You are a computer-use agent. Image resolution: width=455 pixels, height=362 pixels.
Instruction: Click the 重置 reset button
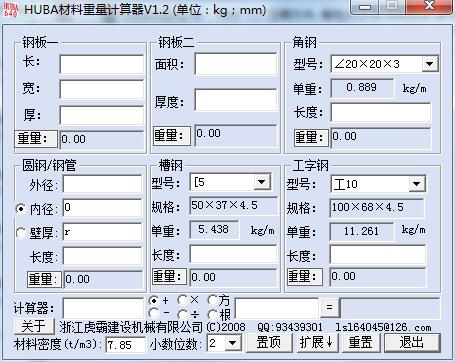point(360,342)
